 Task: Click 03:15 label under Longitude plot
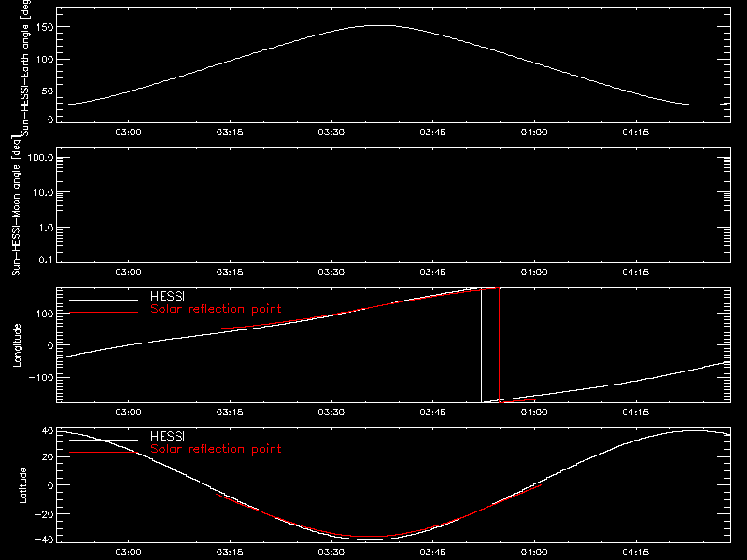[x=230, y=413]
